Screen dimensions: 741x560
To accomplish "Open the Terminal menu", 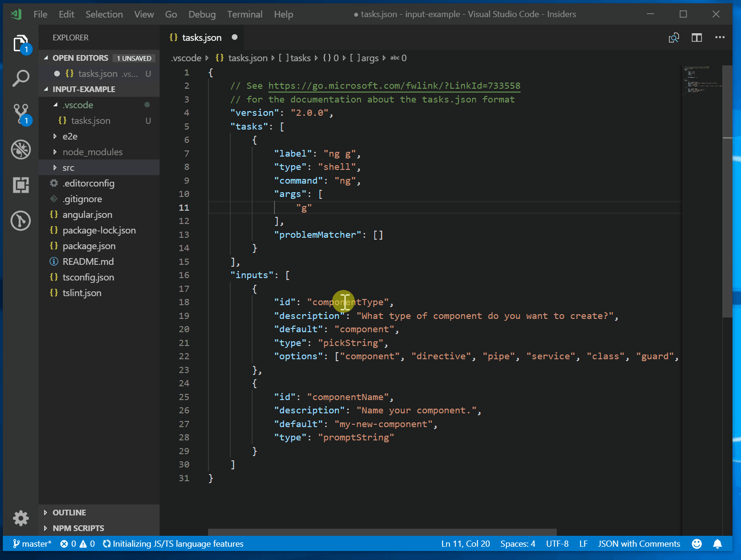I will coord(245,14).
